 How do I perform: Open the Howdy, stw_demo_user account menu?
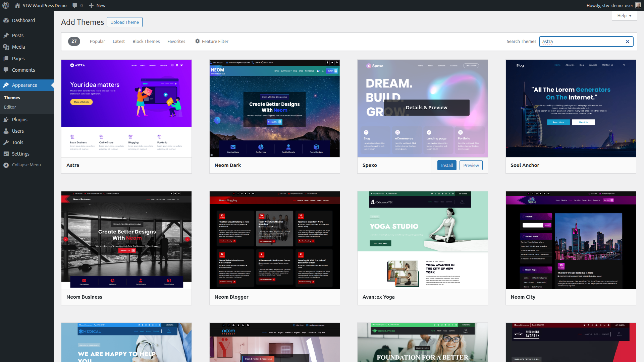(x=613, y=5)
